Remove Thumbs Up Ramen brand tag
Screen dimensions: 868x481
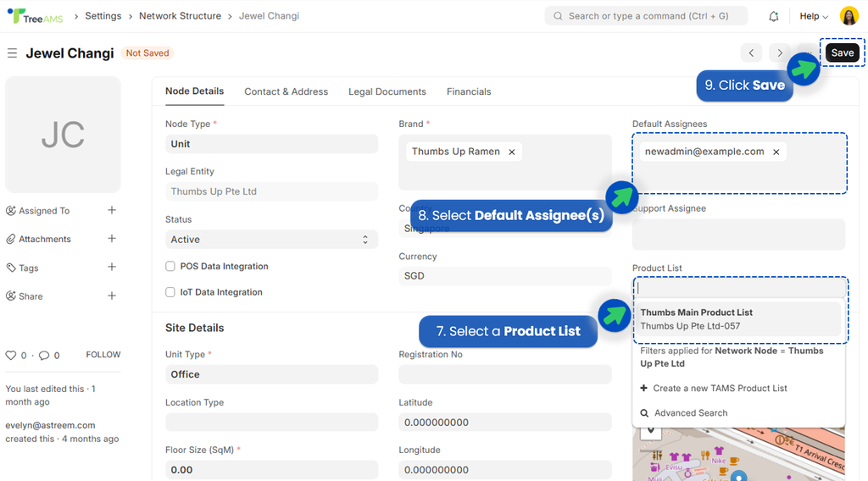click(512, 152)
